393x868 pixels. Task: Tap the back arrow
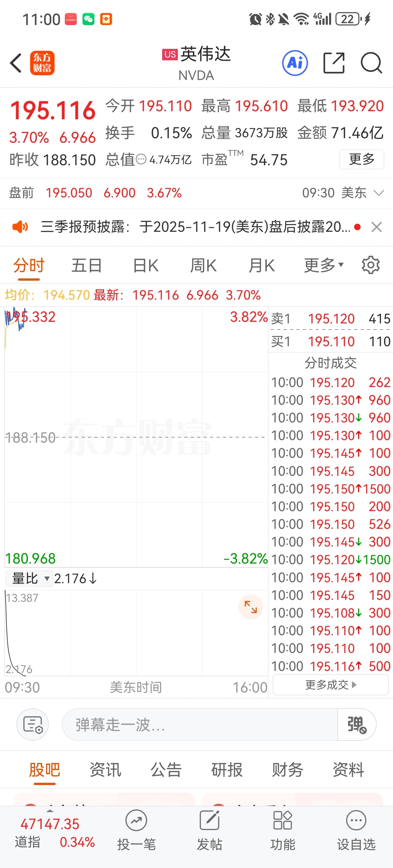(16, 63)
